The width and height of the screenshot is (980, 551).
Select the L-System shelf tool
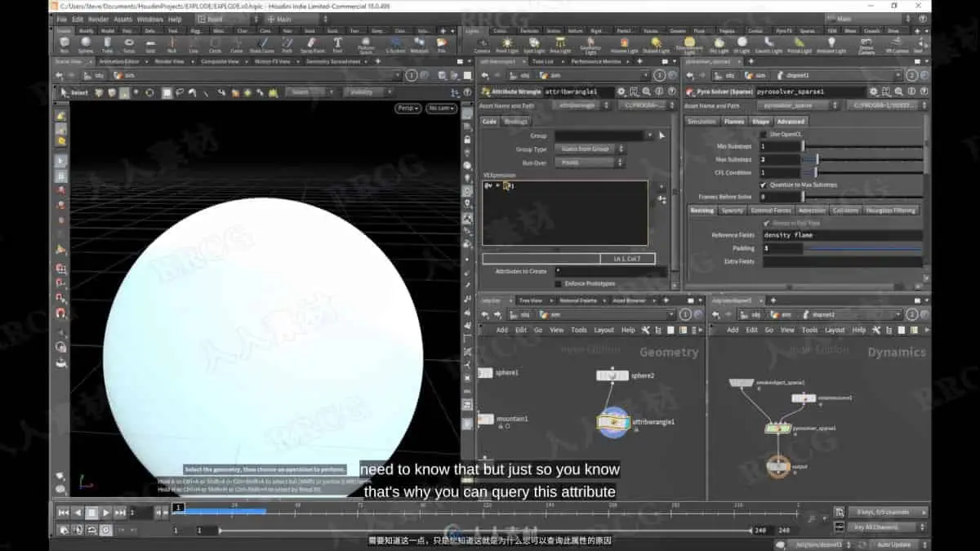click(x=396, y=44)
